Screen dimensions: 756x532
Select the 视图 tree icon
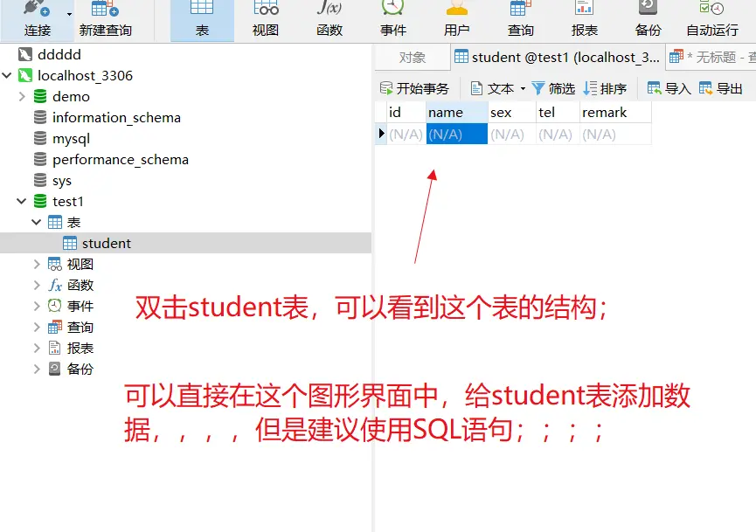(x=55, y=264)
